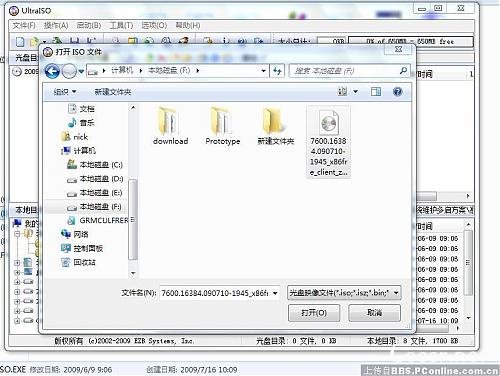This screenshot has height=376, width=500.
Task: Open recent locations arrow beside forward button
Action: tap(81, 71)
